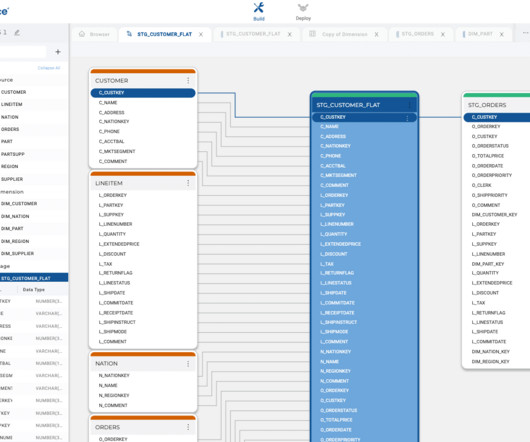The image size is (530, 442).
Task: Open NATION node options menu
Action: coord(188,364)
